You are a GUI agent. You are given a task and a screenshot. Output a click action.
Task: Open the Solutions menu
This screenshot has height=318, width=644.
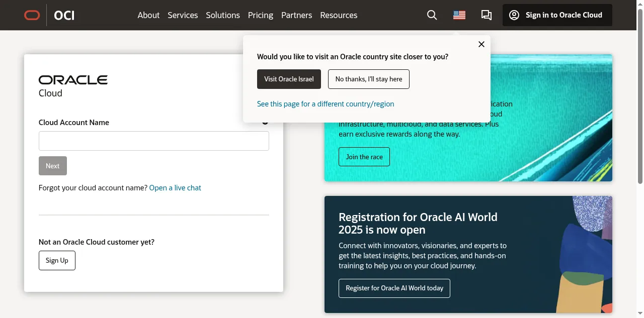pyautogui.click(x=223, y=15)
